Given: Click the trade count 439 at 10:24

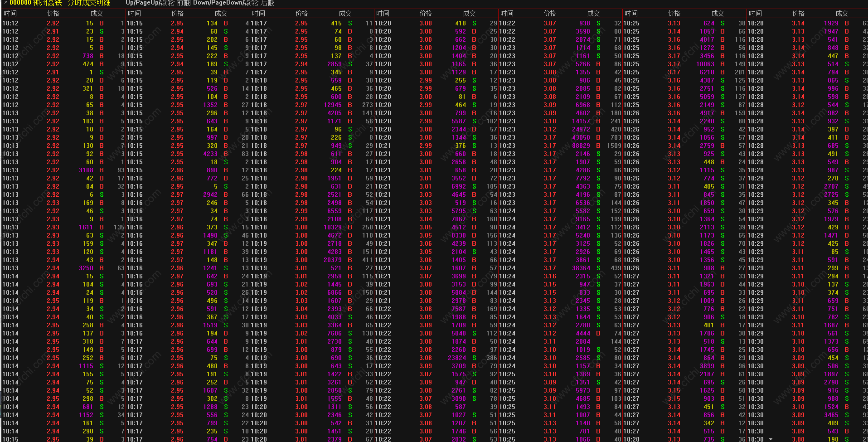Looking at the screenshot, I should (x=616, y=268).
